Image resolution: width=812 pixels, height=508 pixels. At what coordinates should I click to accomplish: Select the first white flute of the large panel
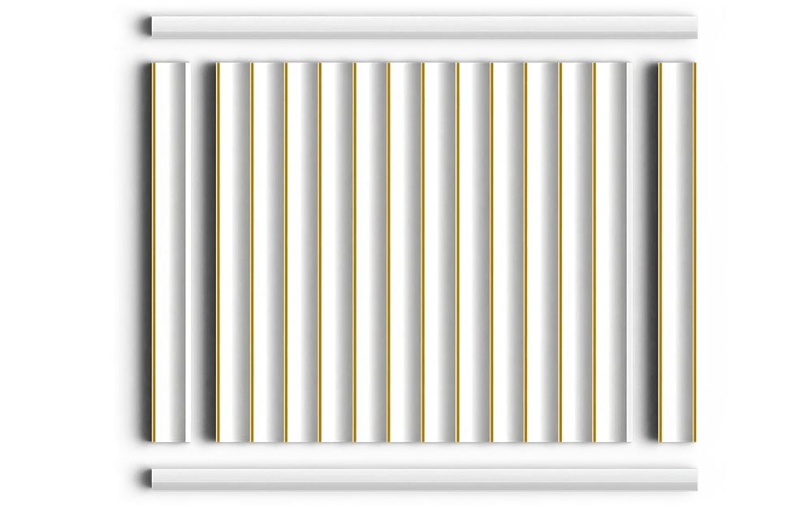point(235,252)
